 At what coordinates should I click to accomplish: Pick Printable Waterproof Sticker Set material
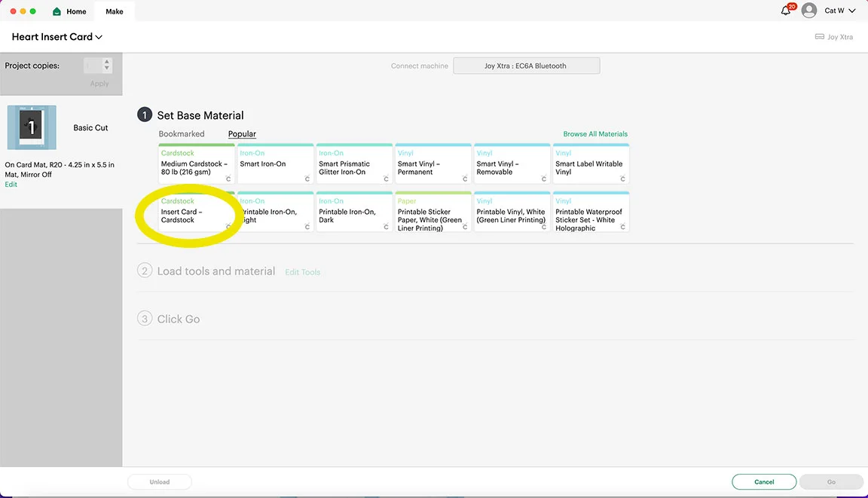(x=591, y=212)
